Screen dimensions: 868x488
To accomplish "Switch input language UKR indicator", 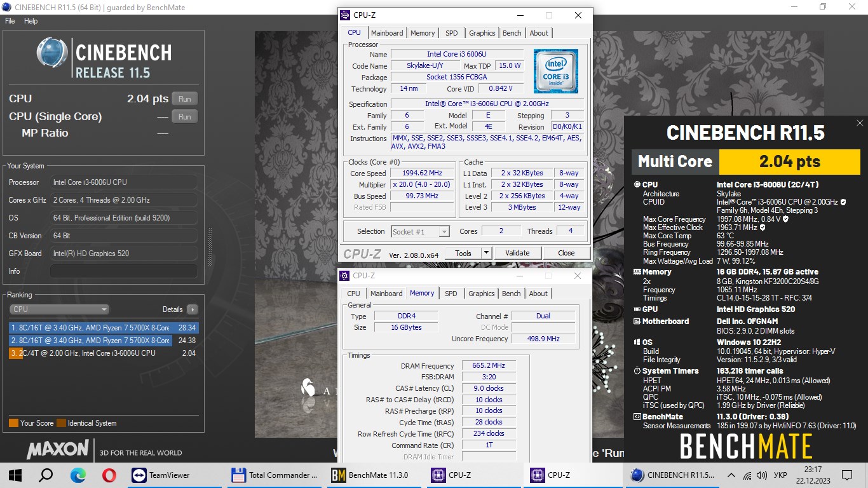I will pos(781,475).
